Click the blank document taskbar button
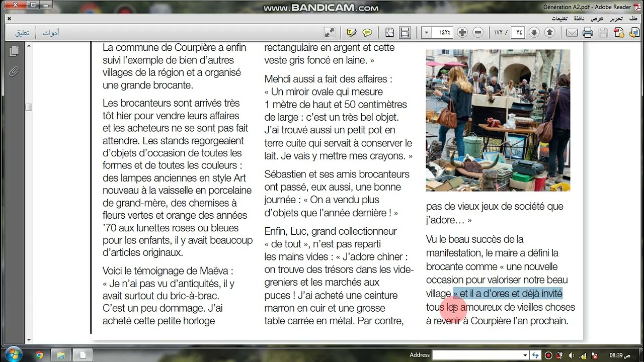Screen dimensions: 644x362 tap(83, 355)
